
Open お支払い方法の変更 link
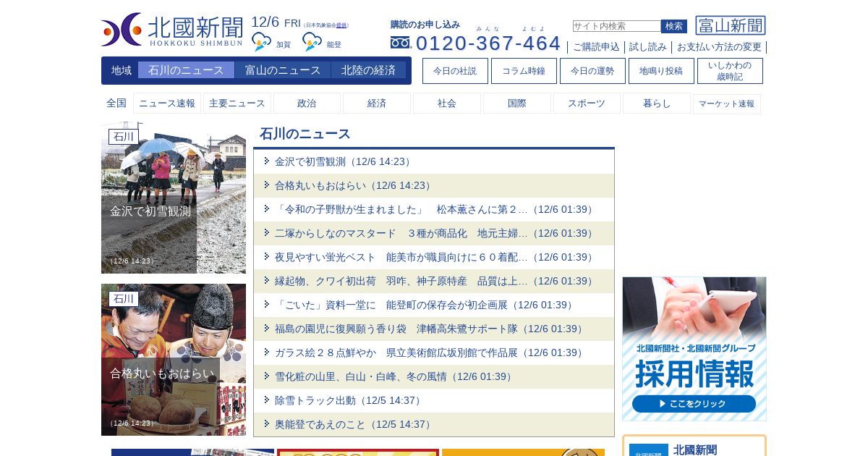(719, 47)
